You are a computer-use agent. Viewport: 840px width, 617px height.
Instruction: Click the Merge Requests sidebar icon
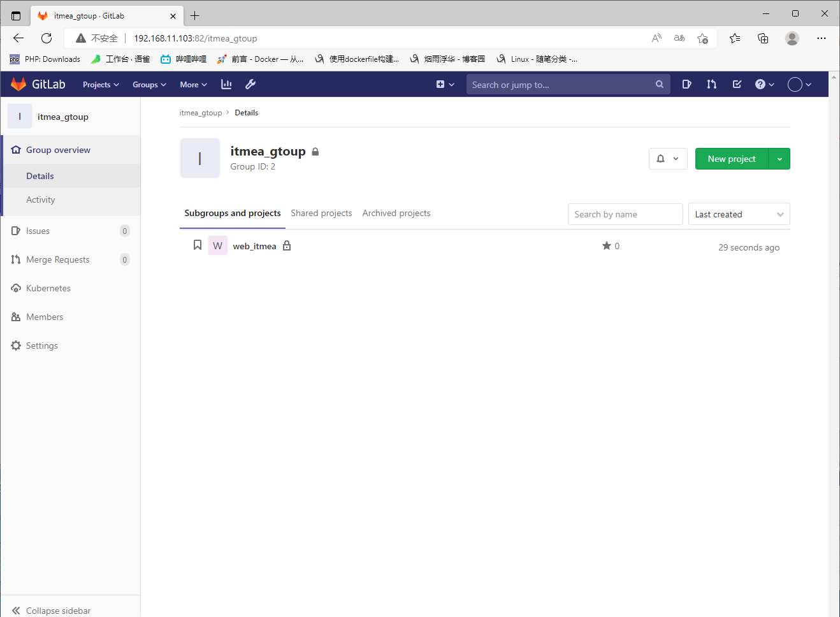point(16,259)
